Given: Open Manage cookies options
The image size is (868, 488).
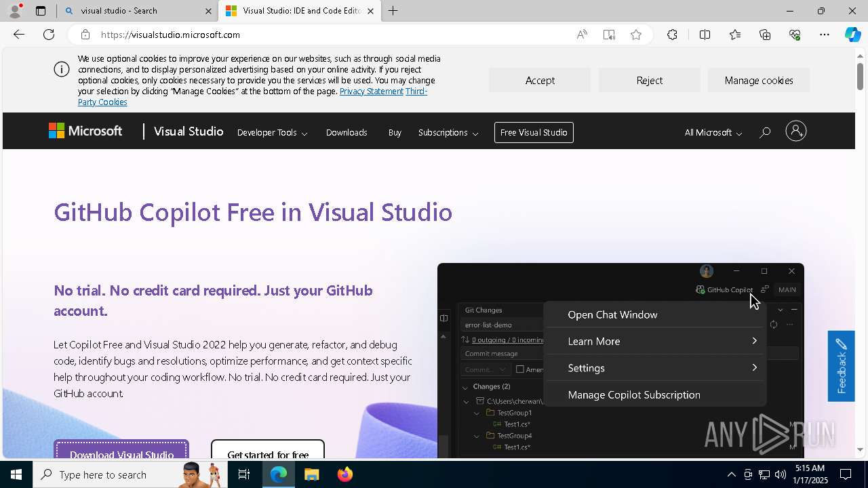Looking at the screenshot, I should 759,80.
